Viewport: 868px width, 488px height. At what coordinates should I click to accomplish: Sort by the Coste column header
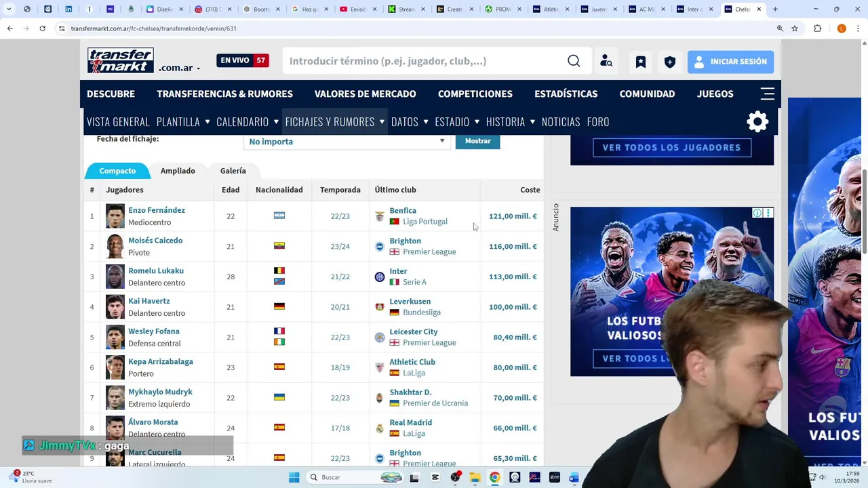click(x=530, y=190)
